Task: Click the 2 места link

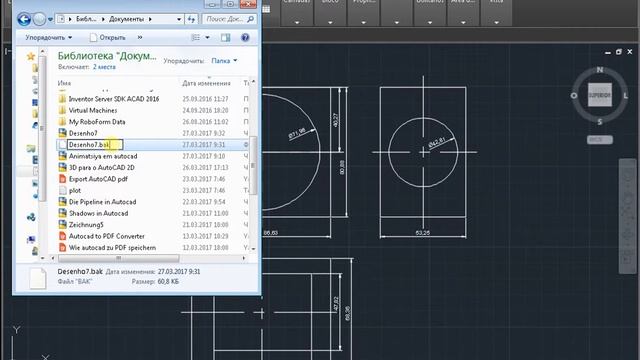Action: pyautogui.click(x=104, y=67)
